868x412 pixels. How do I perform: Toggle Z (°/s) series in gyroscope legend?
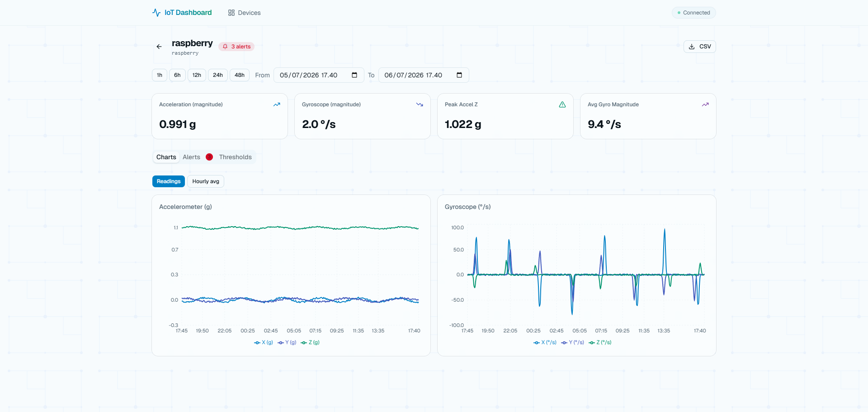[x=600, y=342]
